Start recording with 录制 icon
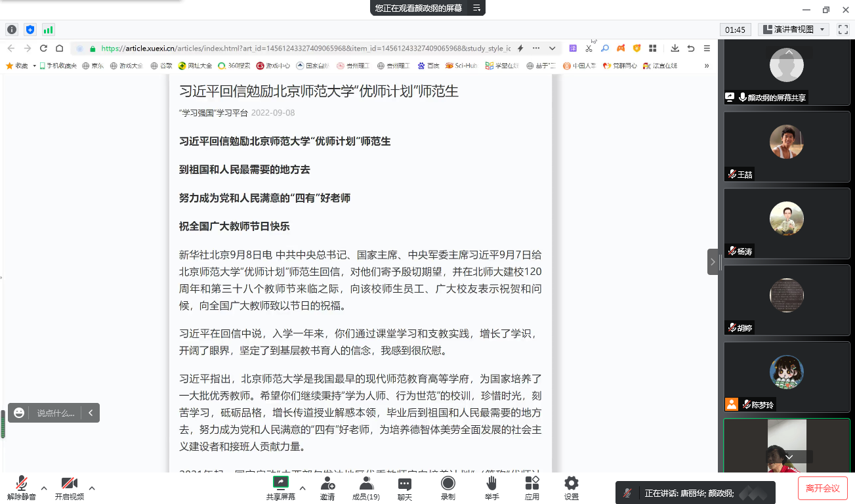 coord(448,488)
